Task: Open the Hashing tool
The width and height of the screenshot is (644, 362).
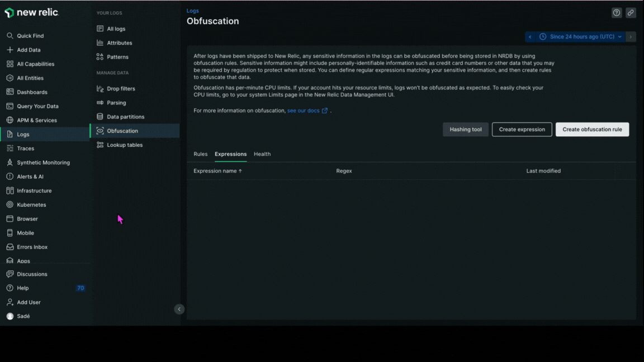Action: click(x=465, y=130)
